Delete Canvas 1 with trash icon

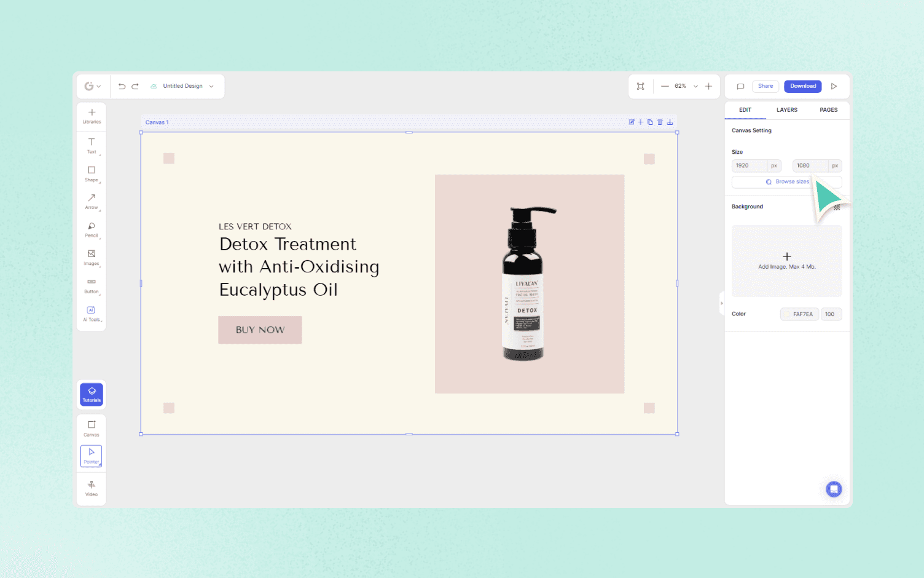(x=660, y=122)
